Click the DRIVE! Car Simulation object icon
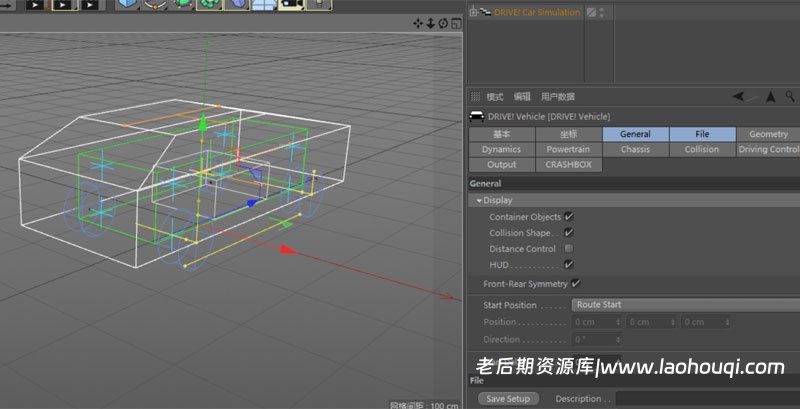 pyautogui.click(x=484, y=13)
